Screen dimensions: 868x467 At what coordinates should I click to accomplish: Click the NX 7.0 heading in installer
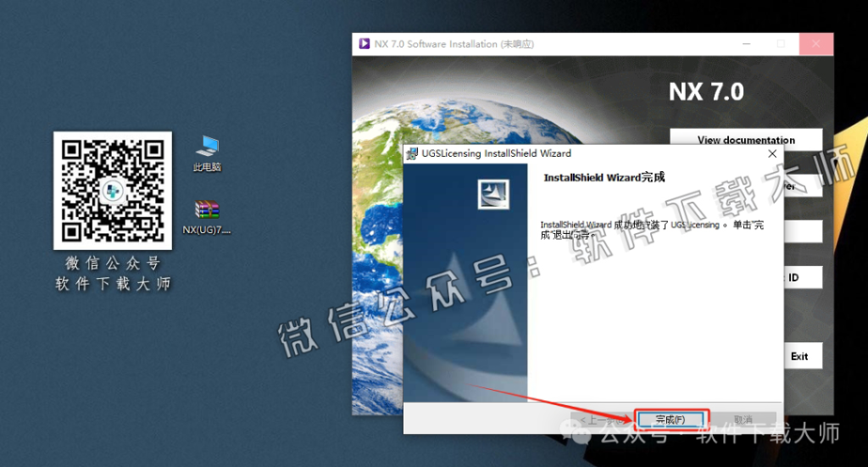(x=706, y=92)
